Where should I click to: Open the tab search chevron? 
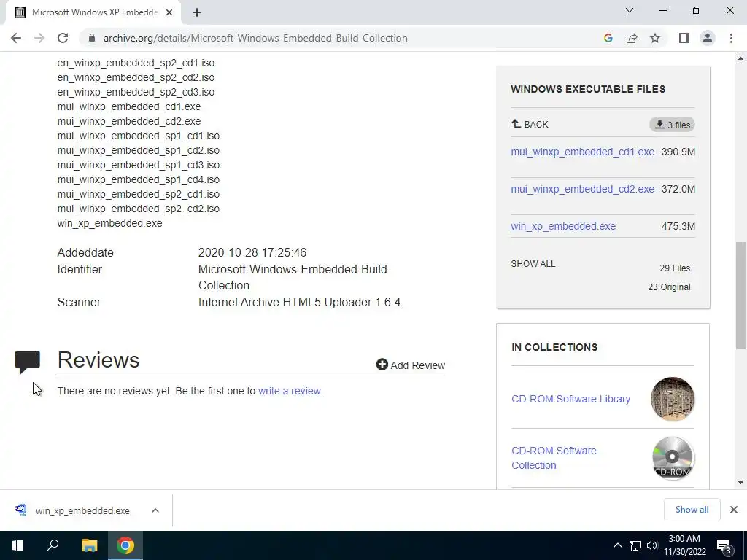coord(630,10)
